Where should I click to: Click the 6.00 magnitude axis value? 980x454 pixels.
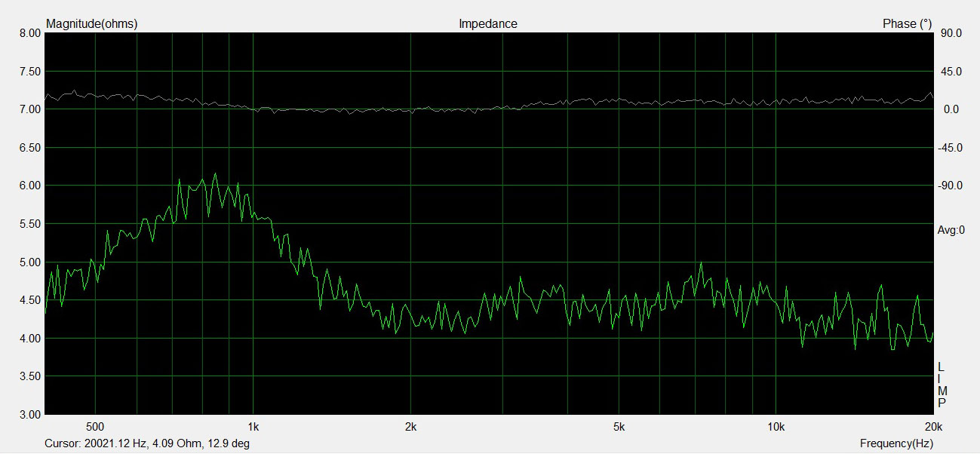29,186
